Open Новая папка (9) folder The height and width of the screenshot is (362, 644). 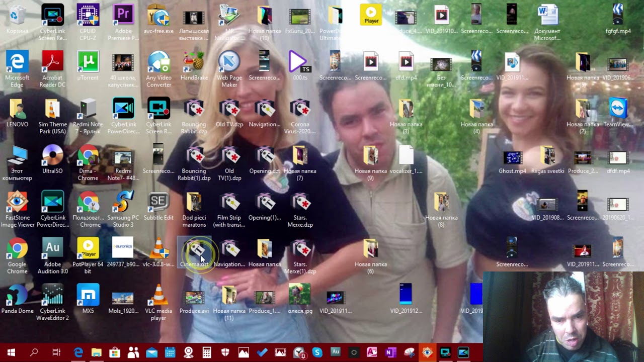(x=371, y=162)
